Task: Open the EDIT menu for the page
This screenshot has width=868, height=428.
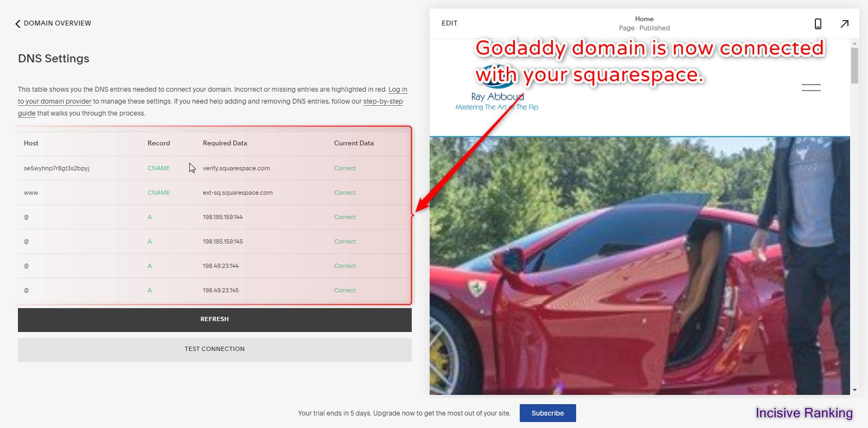Action: click(449, 23)
